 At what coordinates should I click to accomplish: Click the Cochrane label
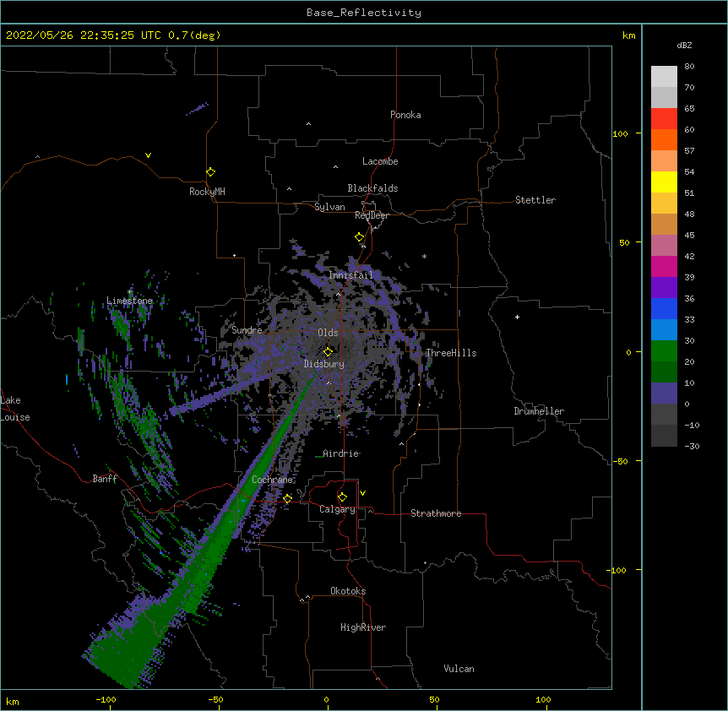(272, 480)
